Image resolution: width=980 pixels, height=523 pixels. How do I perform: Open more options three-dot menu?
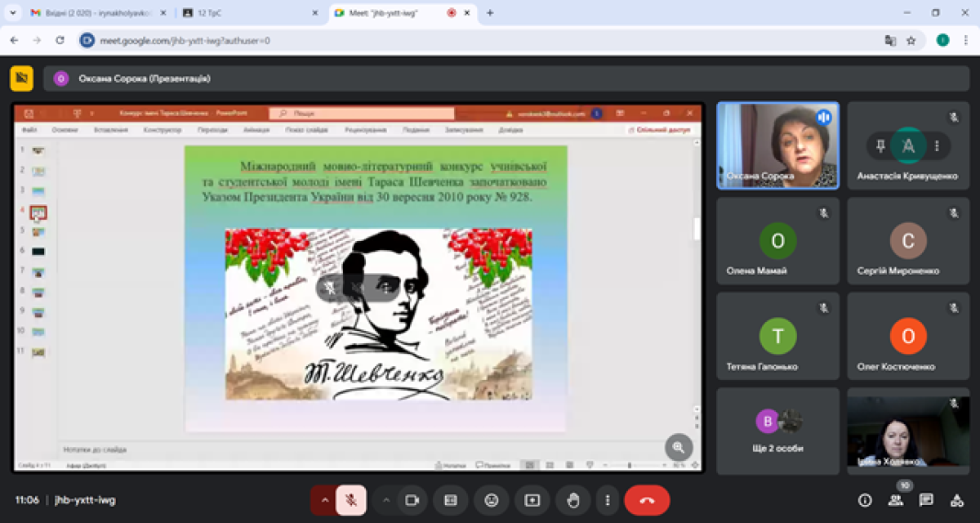(x=607, y=500)
